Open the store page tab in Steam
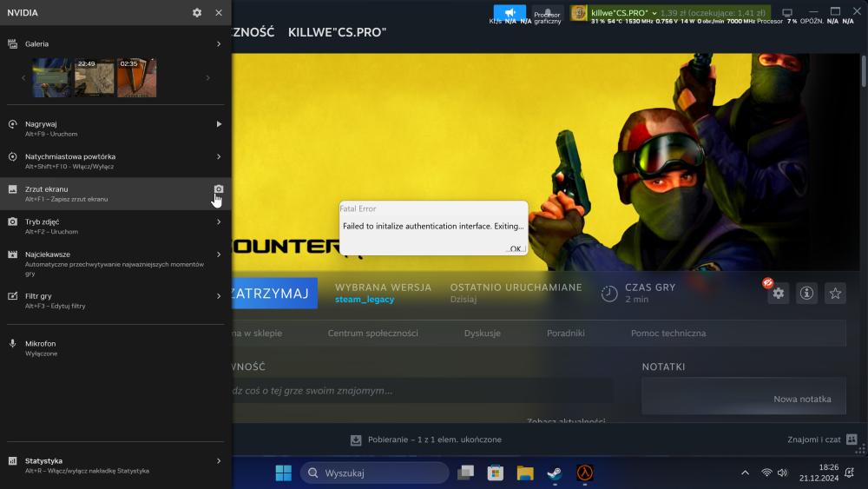868x489 pixels. click(258, 333)
